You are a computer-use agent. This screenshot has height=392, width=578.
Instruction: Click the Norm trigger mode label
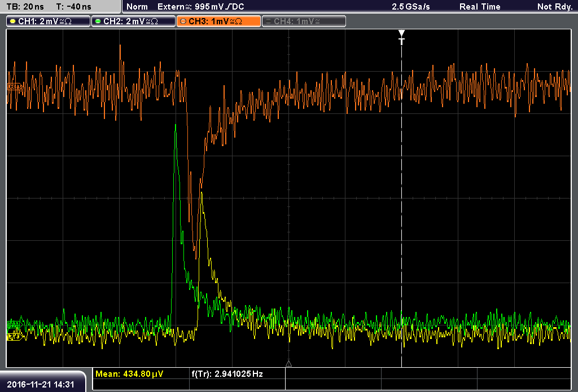137,7
